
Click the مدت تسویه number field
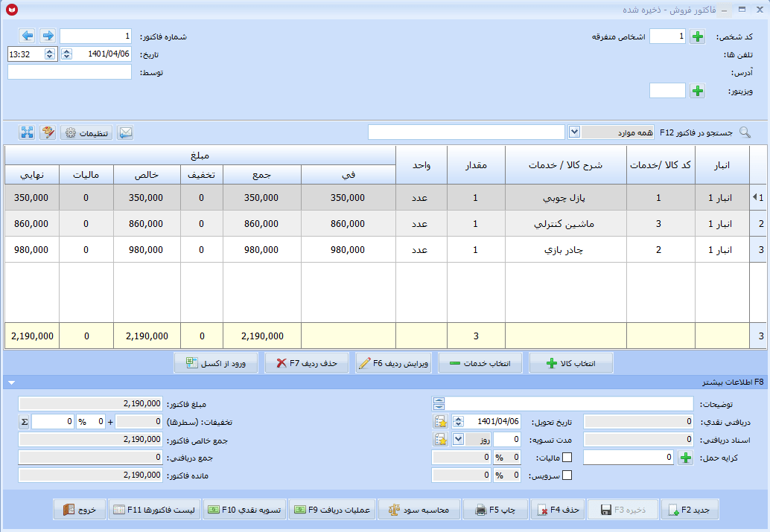[x=507, y=439]
